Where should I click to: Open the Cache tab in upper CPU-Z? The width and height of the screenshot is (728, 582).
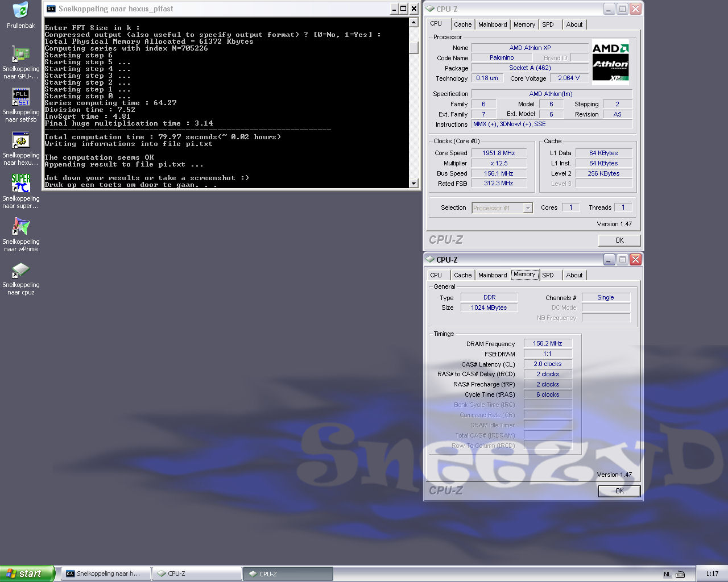pyautogui.click(x=462, y=24)
